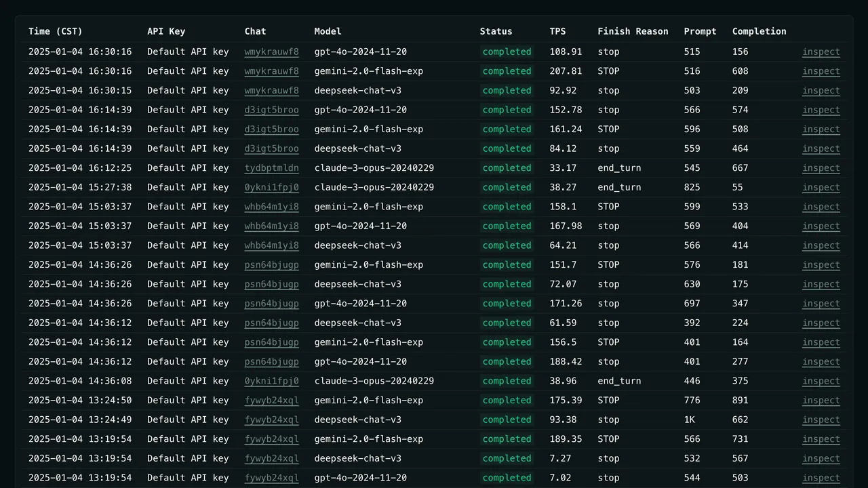Inspect the gpt-4o row with 171.26 TPS
This screenshot has height=488, width=868.
coord(821,304)
